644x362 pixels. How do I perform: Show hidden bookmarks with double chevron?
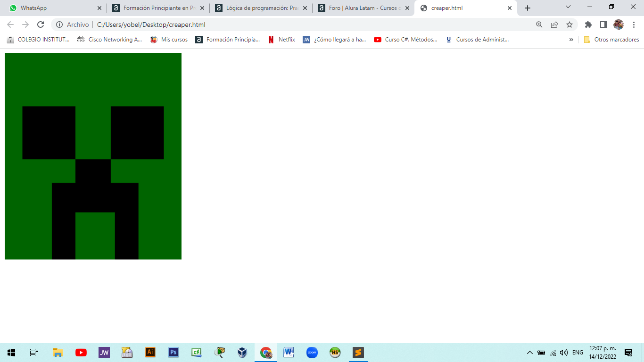[x=571, y=40]
